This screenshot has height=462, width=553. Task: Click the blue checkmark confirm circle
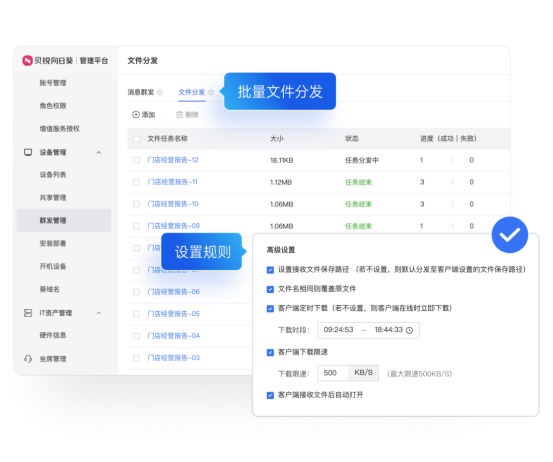click(510, 235)
